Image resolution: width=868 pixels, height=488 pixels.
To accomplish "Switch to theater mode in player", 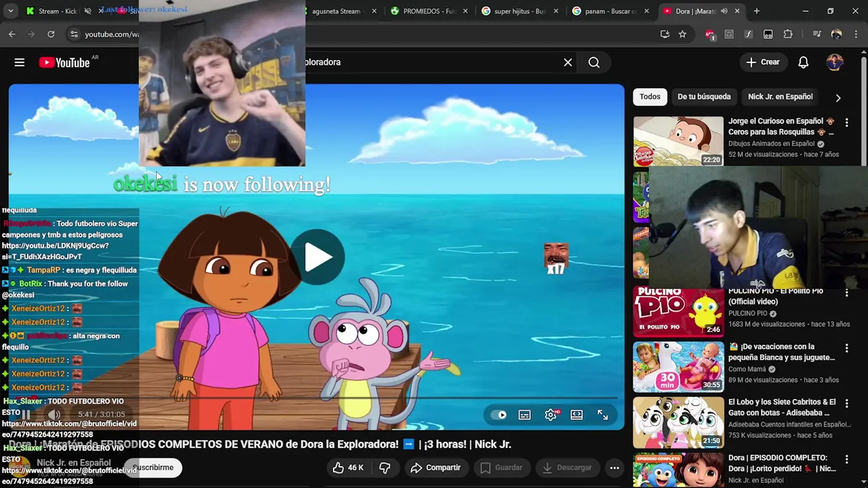I will 576,415.
